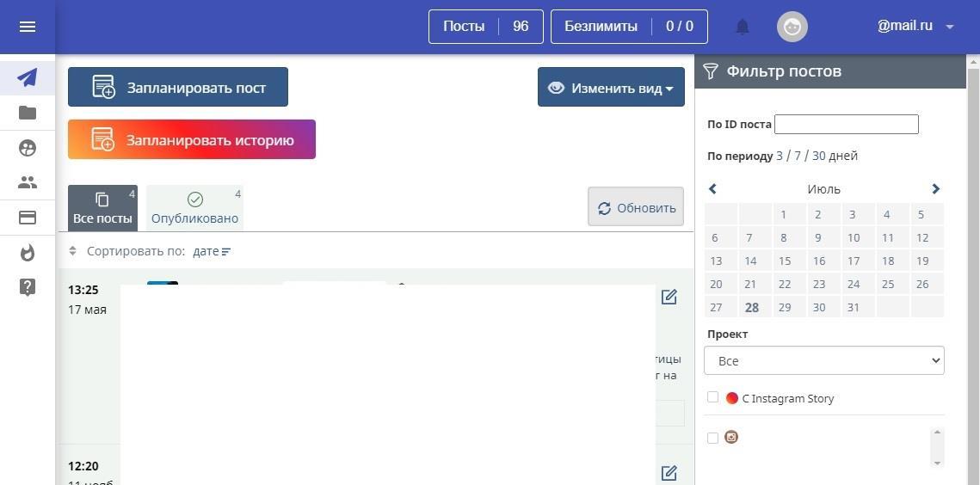Click the paper plane posts icon in sidebar
This screenshot has width=980, height=485.
[x=28, y=77]
